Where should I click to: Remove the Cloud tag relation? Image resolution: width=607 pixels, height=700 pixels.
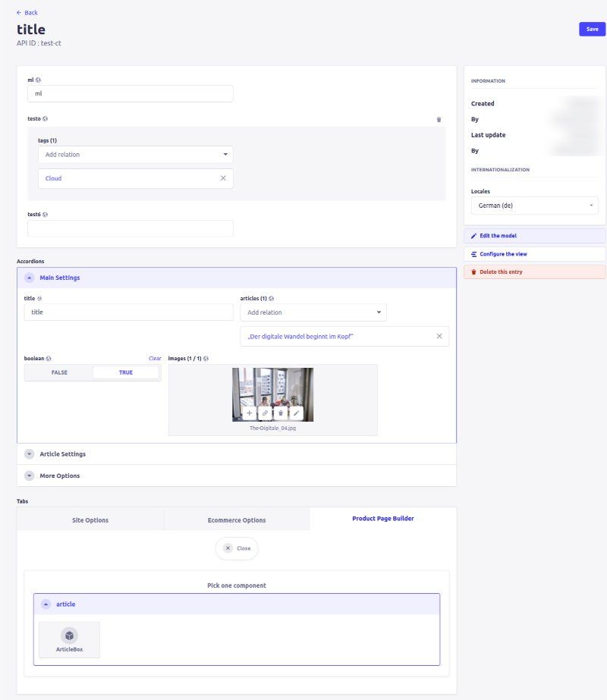[x=223, y=178]
